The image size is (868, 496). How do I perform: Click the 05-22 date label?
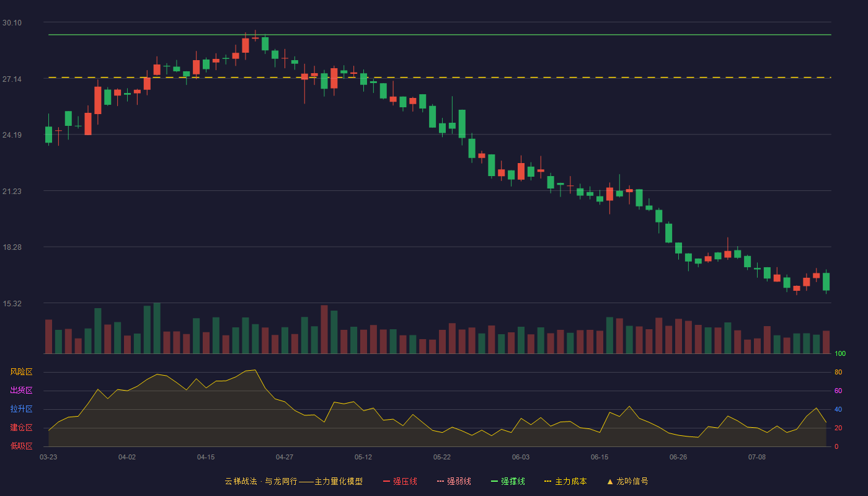point(442,457)
